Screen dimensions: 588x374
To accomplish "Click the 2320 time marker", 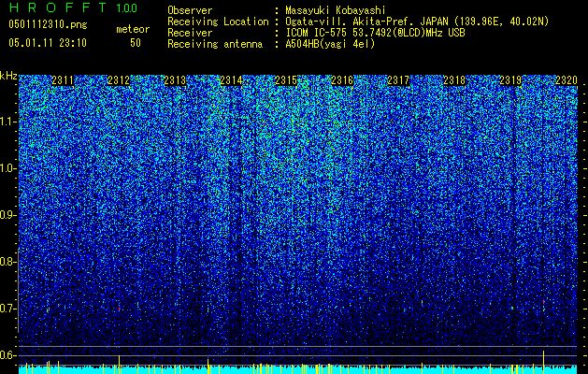I will point(566,80).
